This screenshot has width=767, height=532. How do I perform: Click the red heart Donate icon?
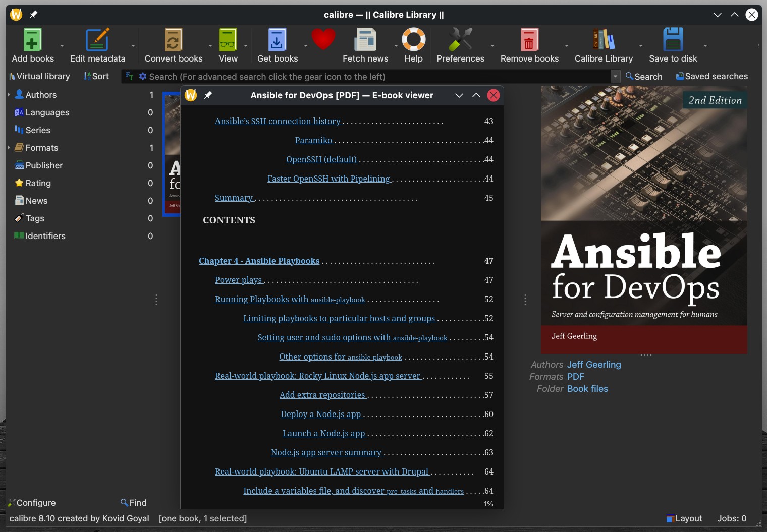click(323, 39)
